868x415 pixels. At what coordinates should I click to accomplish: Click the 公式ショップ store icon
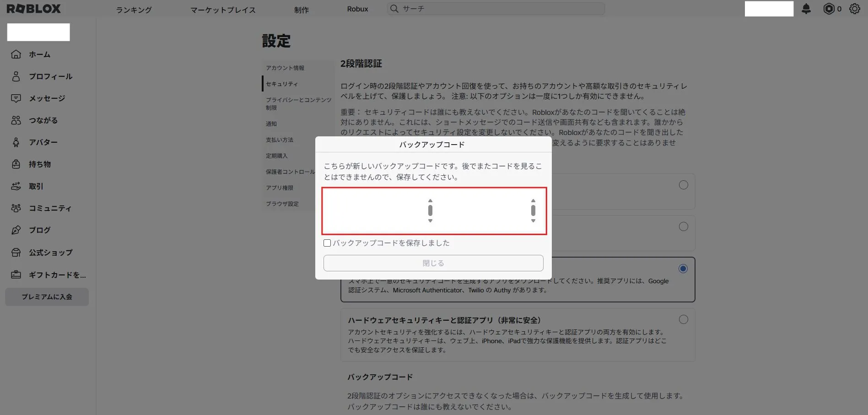click(x=16, y=252)
